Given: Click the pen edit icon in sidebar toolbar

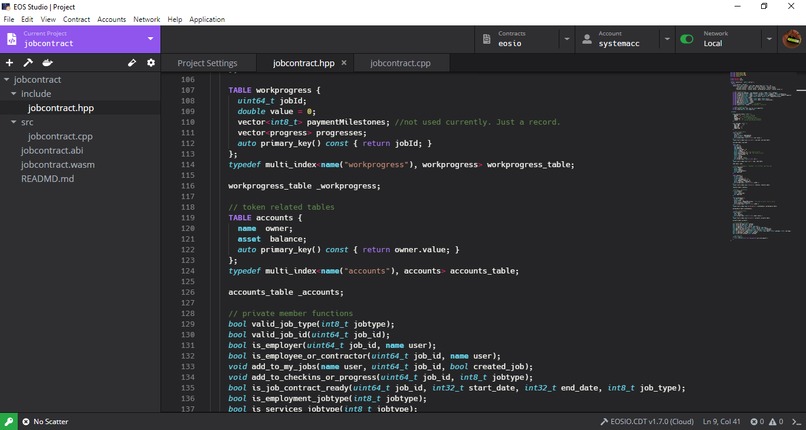Looking at the screenshot, I should pyautogui.click(x=132, y=63).
